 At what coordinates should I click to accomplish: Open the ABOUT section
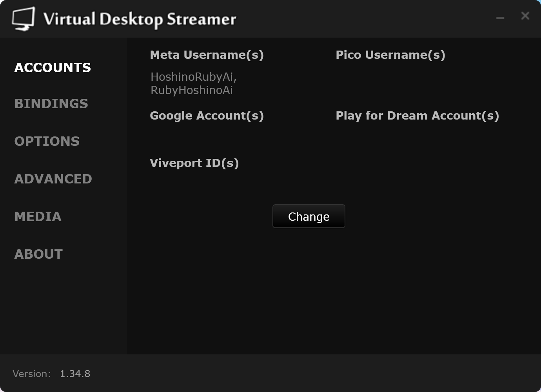pyautogui.click(x=39, y=254)
